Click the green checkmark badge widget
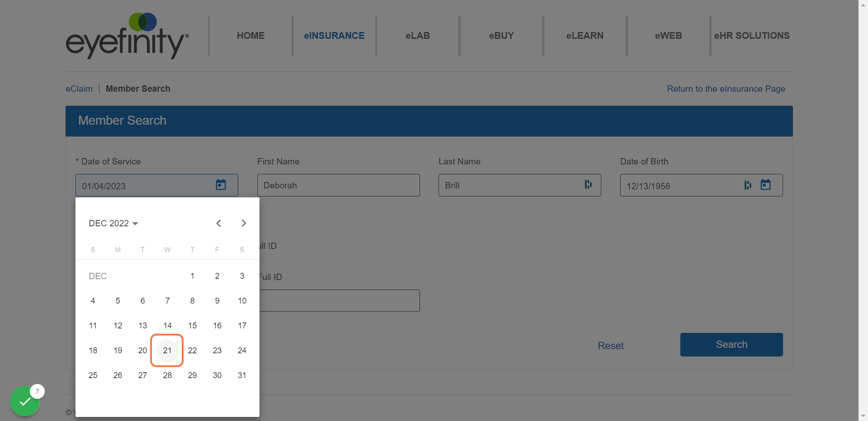This screenshot has height=421, width=868. pyautogui.click(x=25, y=401)
